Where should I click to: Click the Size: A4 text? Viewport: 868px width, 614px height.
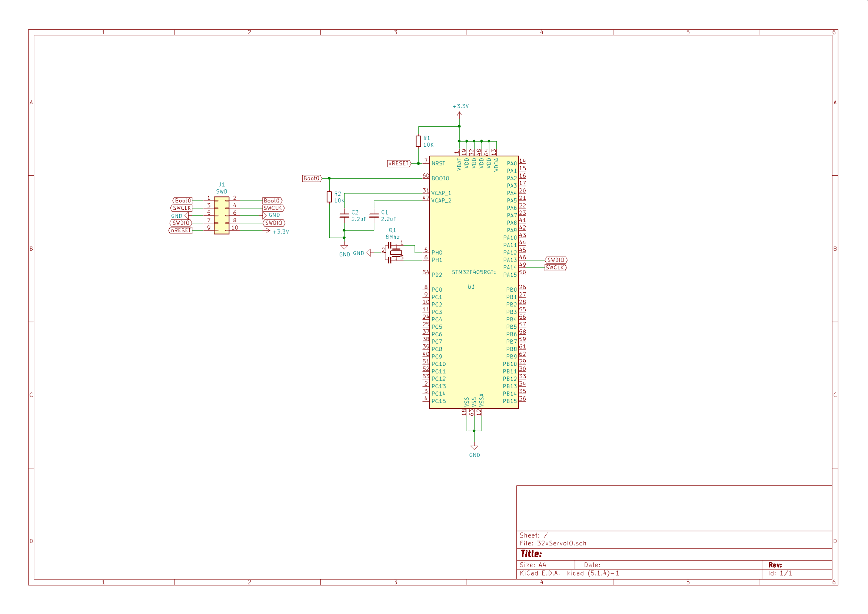(x=533, y=565)
